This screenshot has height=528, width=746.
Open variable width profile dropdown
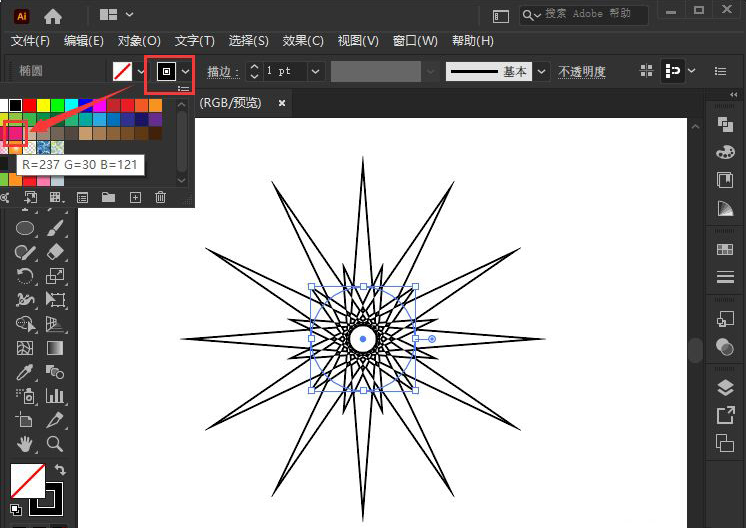[431, 71]
